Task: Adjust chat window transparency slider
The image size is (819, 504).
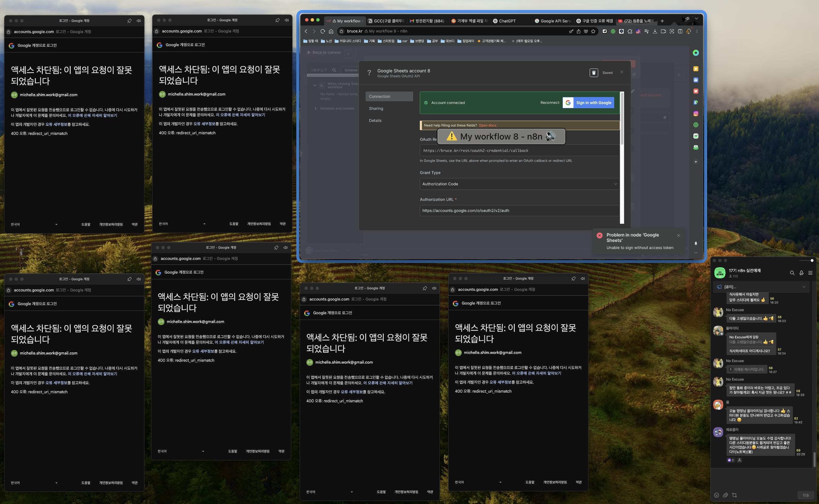Action: click(812, 260)
